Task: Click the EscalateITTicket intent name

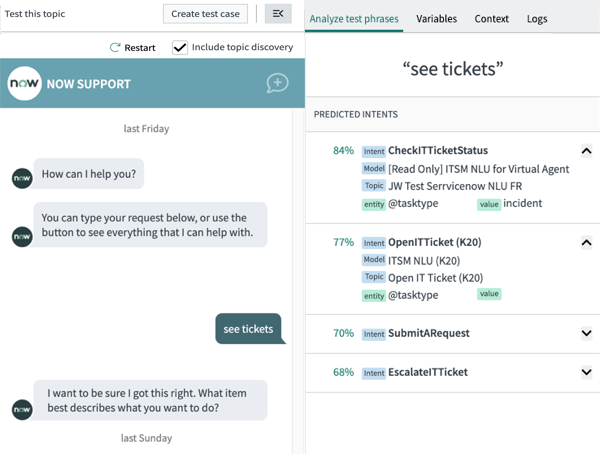Action: pos(428,372)
